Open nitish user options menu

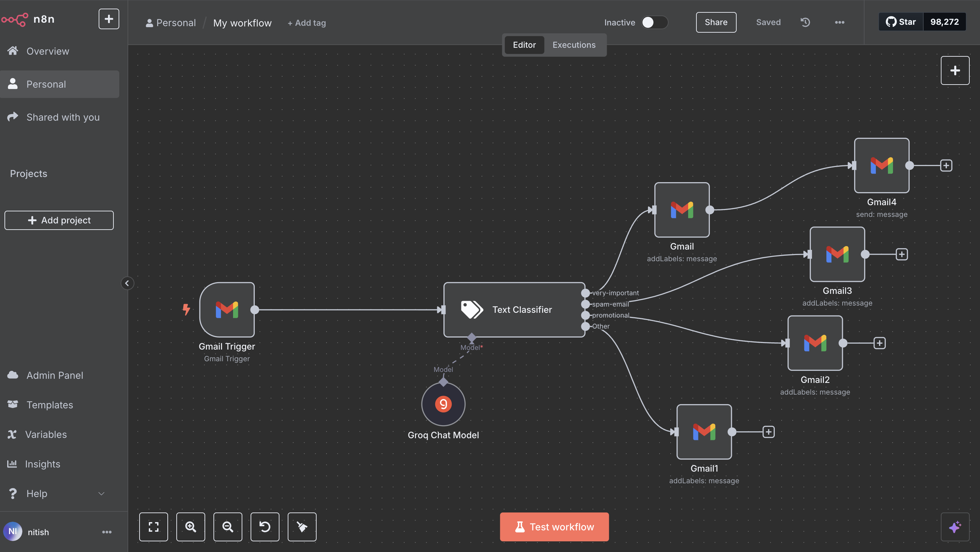(107, 532)
